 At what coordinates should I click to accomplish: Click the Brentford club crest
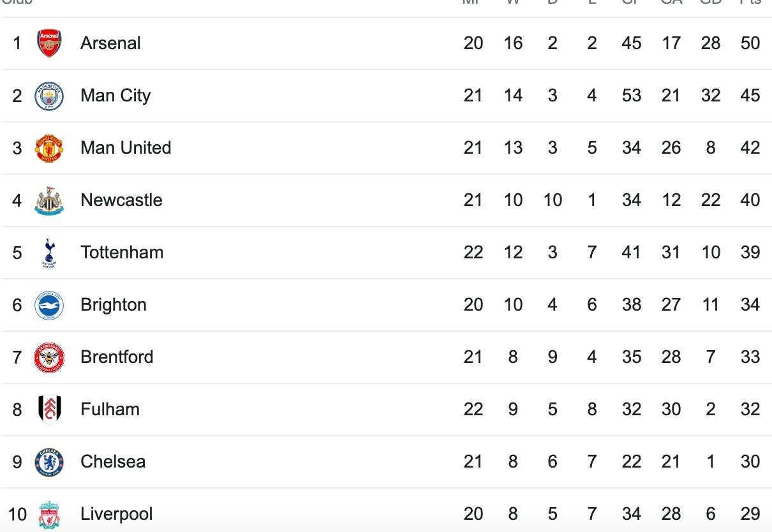49,357
